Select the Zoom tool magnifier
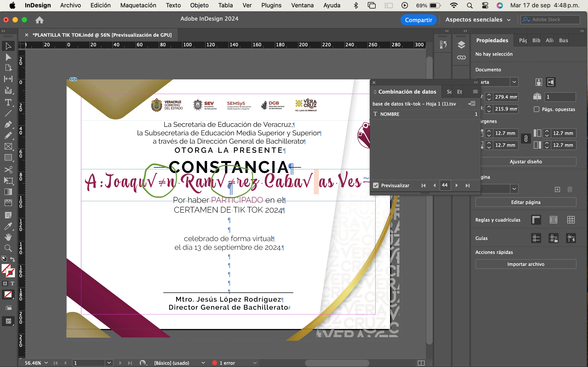588x367 pixels. point(8,248)
